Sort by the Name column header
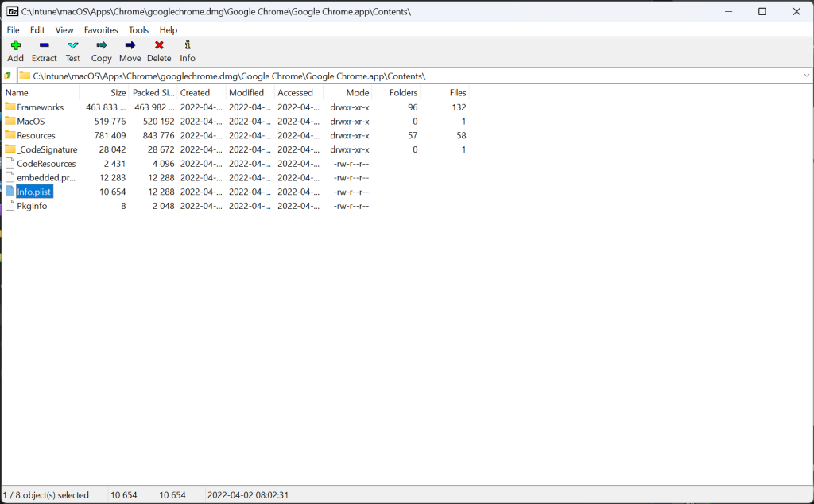This screenshot has width=814, height=504. [41, 93]
